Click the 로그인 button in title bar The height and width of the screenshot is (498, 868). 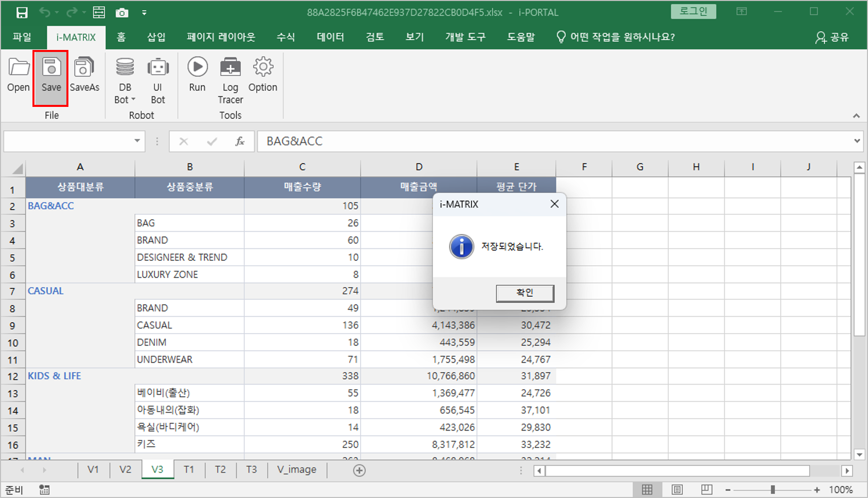click(693, 11)
